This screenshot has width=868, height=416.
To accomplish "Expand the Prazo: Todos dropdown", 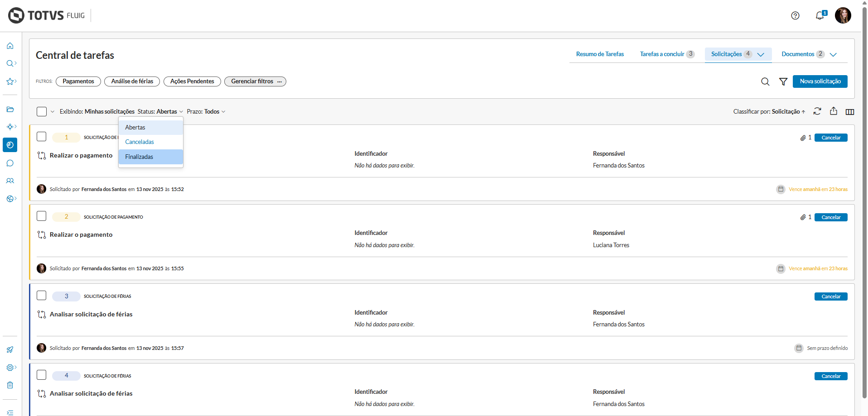I will (206, 112).
